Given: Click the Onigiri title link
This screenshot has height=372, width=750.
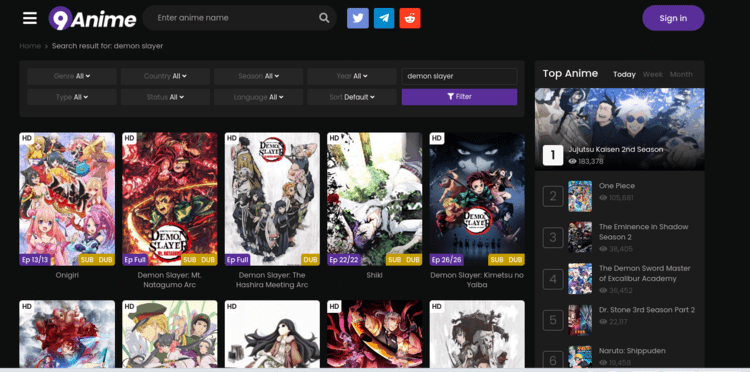Looking at the screenshot, I should [x=67, y=275].
